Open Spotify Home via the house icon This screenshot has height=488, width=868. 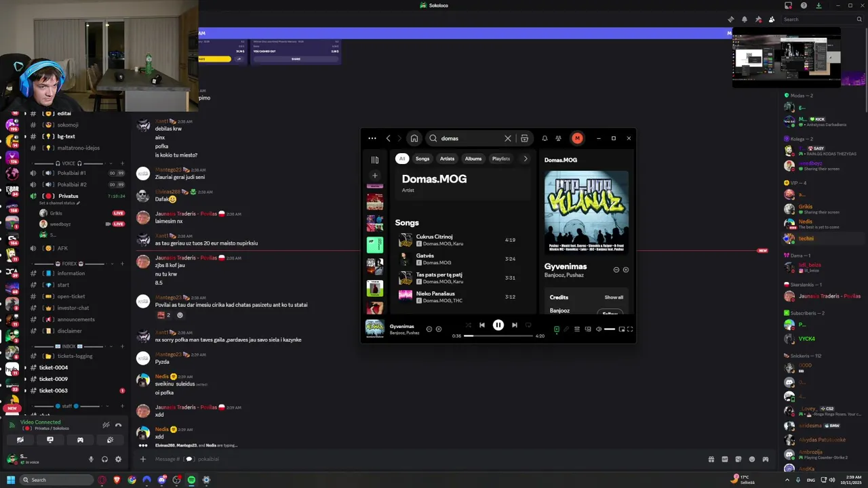414,138
